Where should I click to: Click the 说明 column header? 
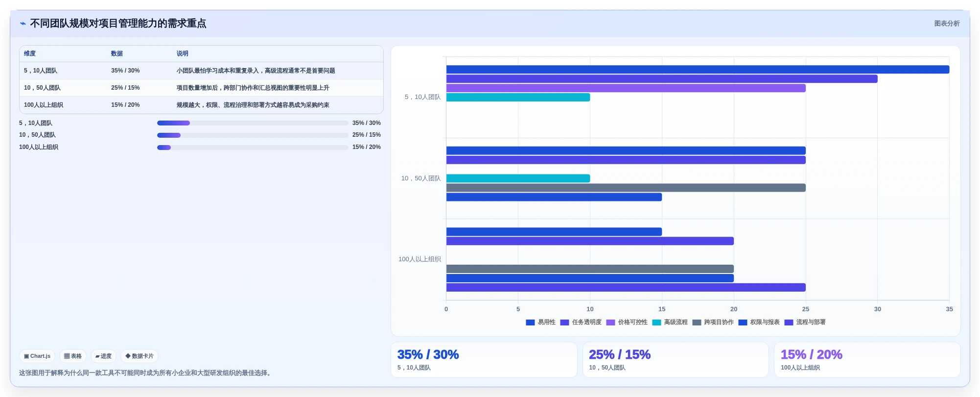183,53
